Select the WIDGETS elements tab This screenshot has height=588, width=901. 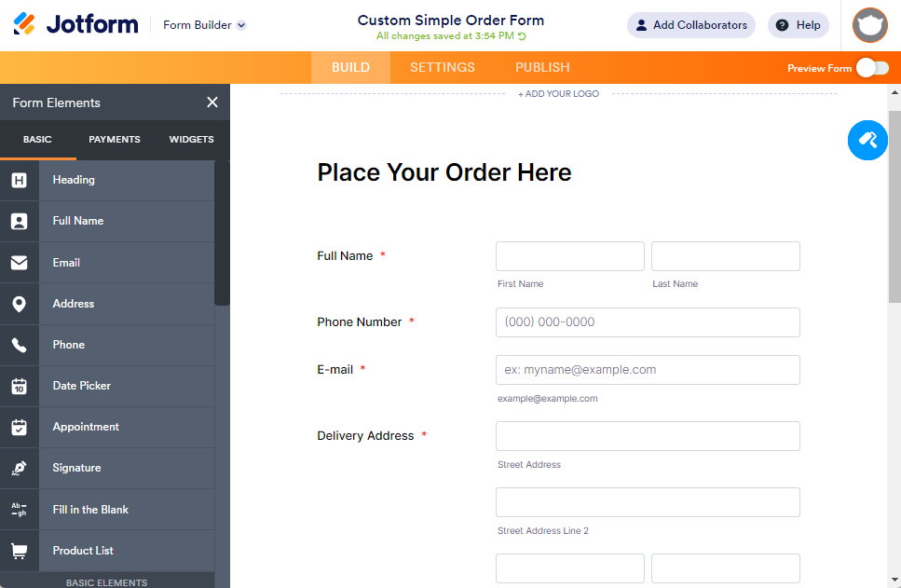coord(191,139)
